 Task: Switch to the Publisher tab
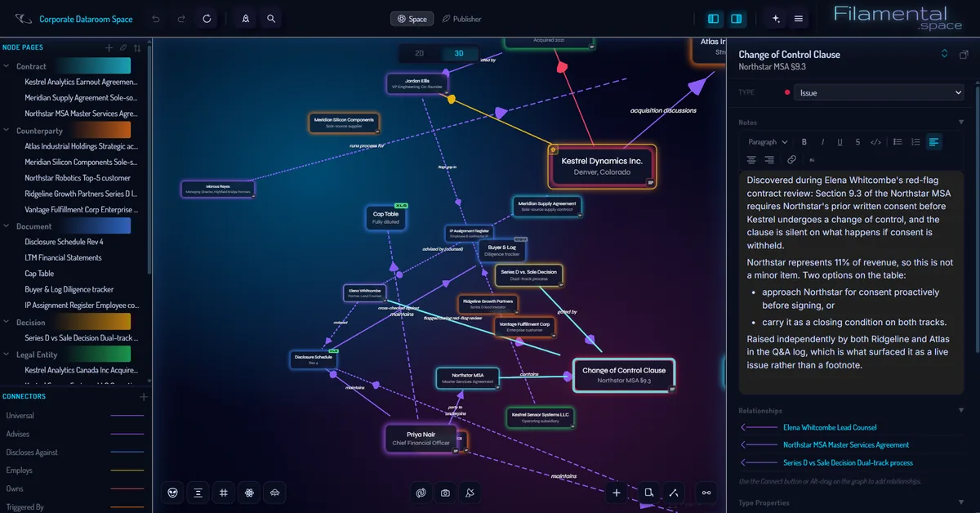click(x=462, y=19)
